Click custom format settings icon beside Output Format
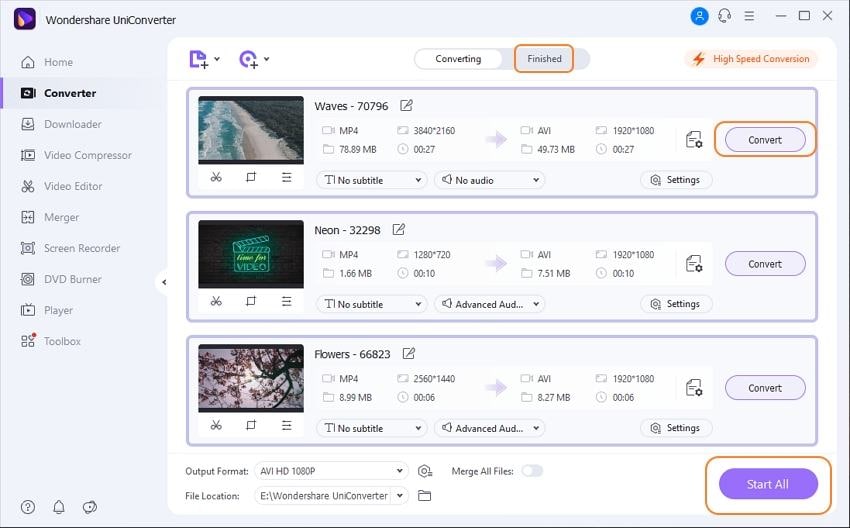 pos(424,471)
